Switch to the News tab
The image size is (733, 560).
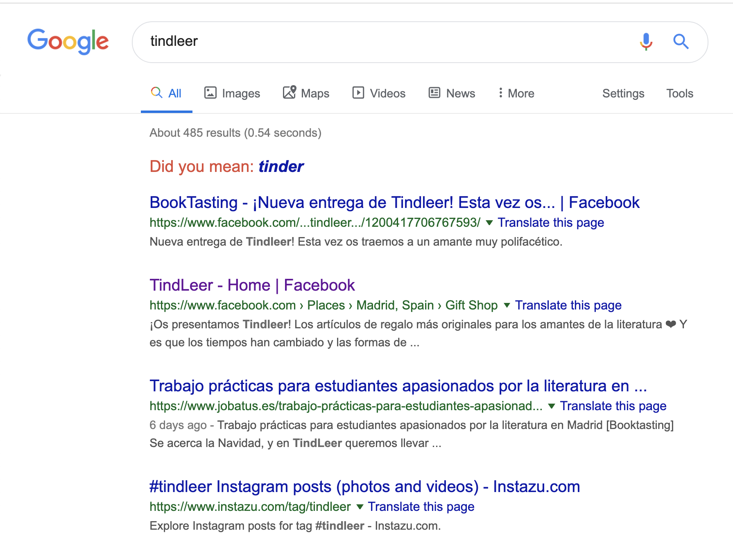click(x=452, y=93)
